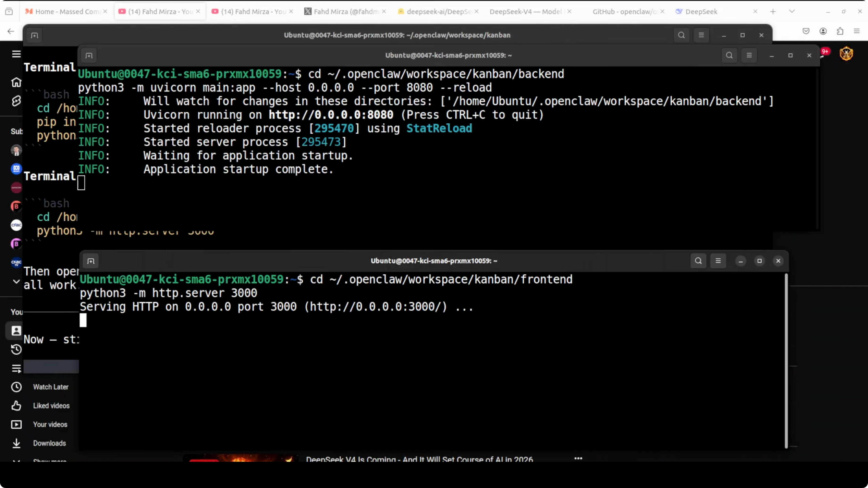
Task: Open Liked videos in sidebar
Action: (51, 406)
